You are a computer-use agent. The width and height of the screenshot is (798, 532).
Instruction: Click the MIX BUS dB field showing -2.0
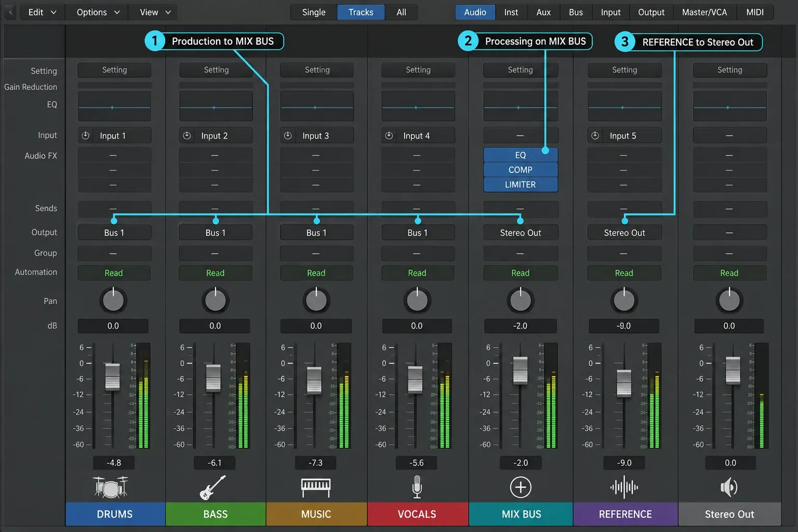pos(520,326)
